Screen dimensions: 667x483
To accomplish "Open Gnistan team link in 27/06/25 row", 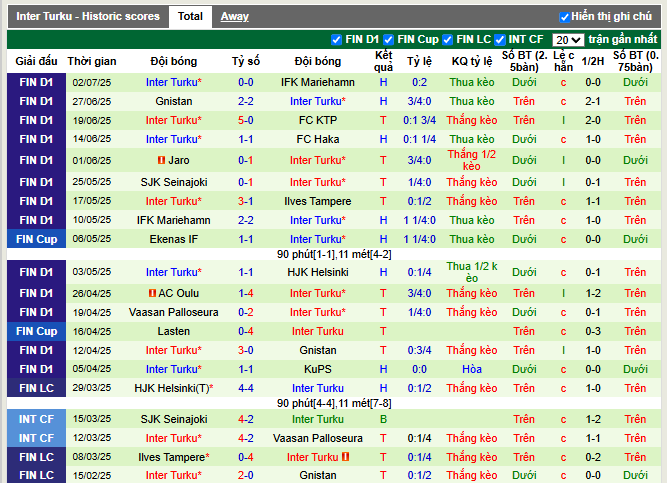I will click(174, 101).
